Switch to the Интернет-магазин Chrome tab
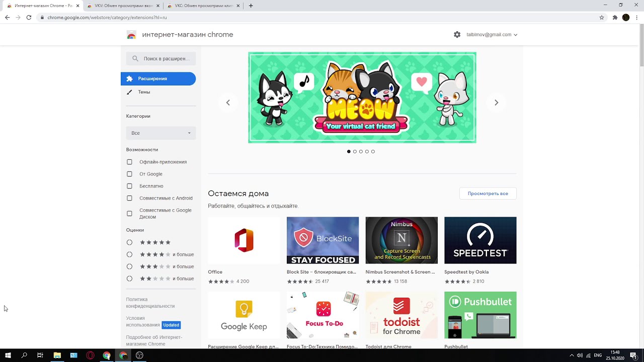This screenshot has width=644, height=362. click(43, 6)
